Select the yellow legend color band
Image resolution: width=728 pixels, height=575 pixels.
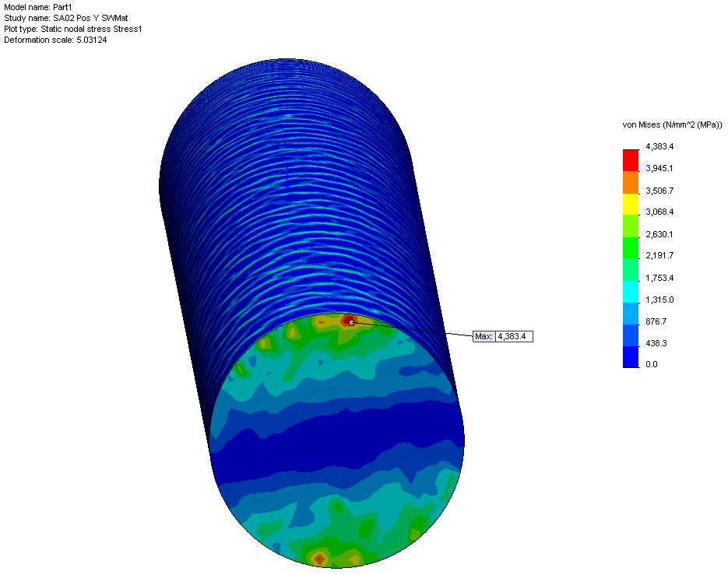pos(631,204)
